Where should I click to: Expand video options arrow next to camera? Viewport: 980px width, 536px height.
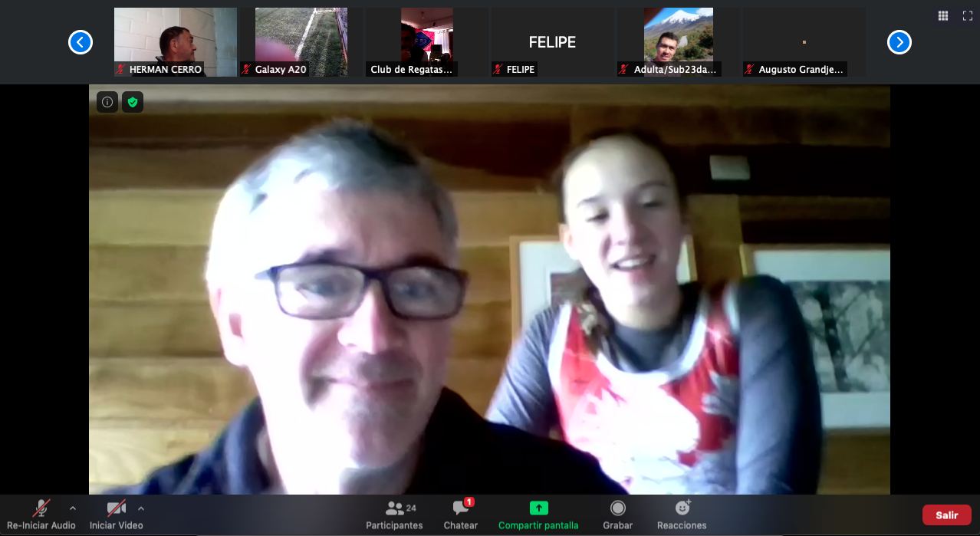click(140, 508)
